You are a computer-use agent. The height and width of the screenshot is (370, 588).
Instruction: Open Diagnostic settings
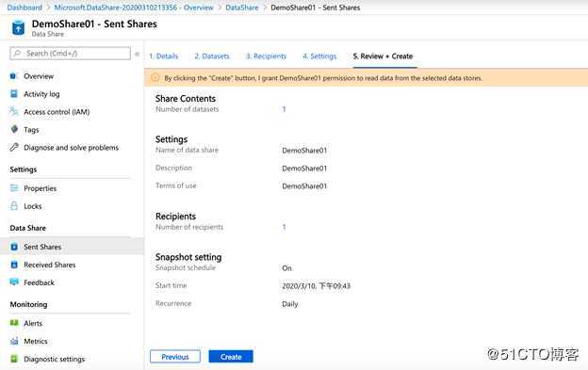pyautogui.click(x=55, y=359)
